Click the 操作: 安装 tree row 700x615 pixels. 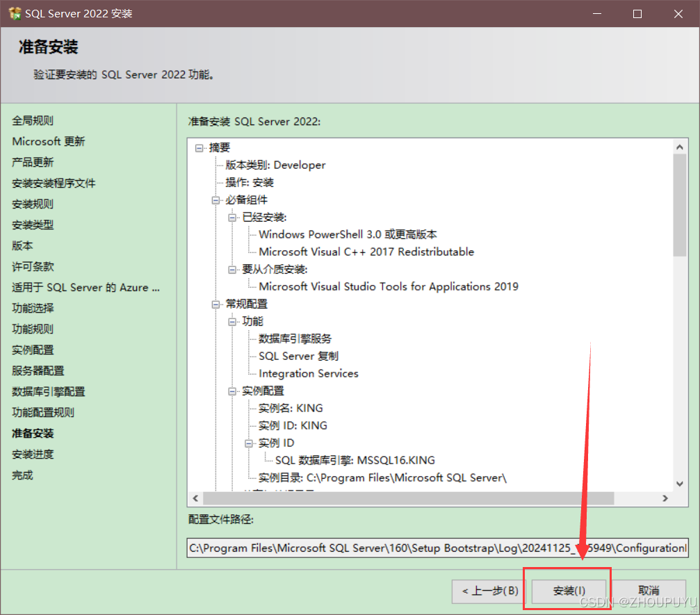coord(250,183)
